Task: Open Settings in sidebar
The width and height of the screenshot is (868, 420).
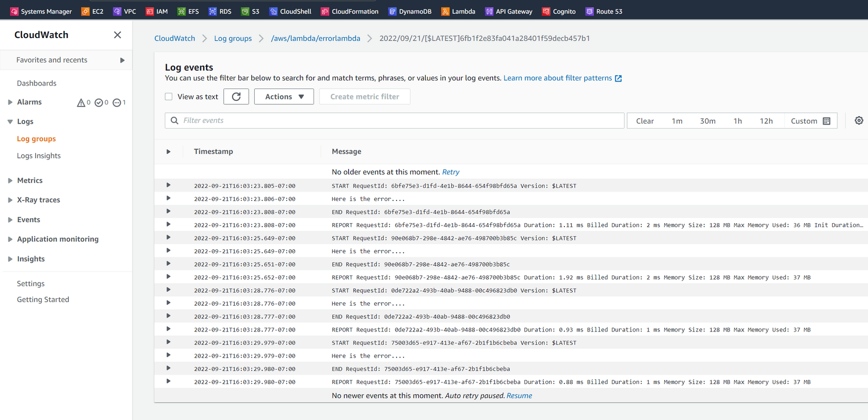Action: [x=31, y=283]
